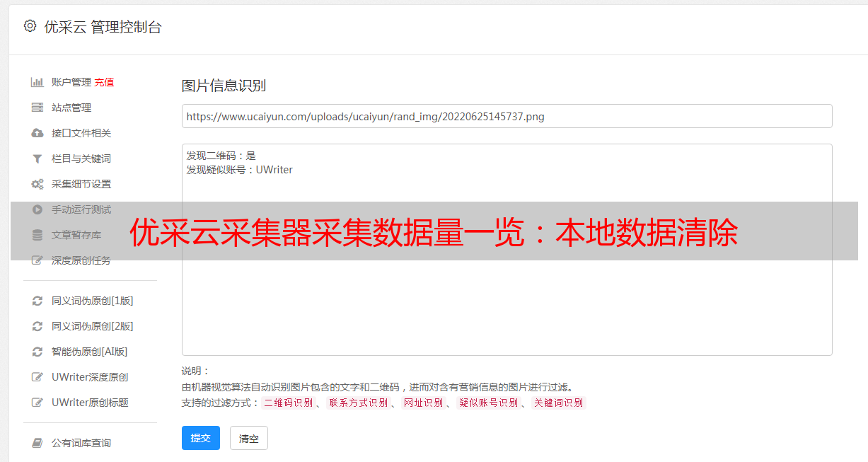Open UWriter原创标题 page
Screen dimensions: 868x462
(90, 403)
